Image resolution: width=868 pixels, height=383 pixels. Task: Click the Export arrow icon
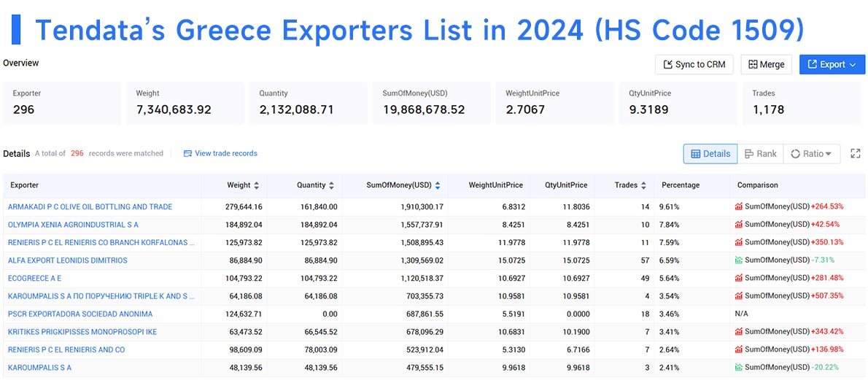click(813, 64)
